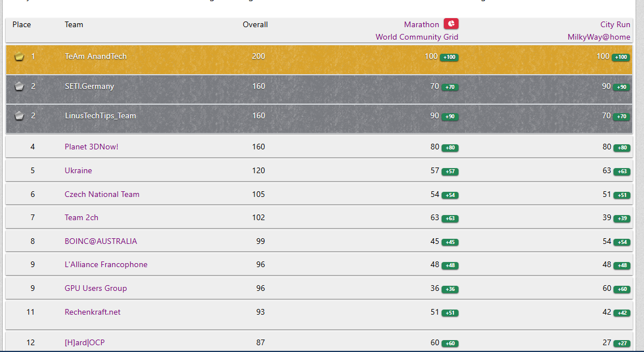Select the Team 2ch link

[81, 217]
